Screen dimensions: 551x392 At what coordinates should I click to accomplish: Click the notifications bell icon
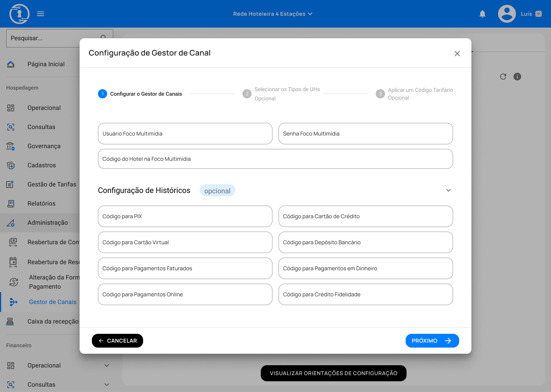[483, 14]
